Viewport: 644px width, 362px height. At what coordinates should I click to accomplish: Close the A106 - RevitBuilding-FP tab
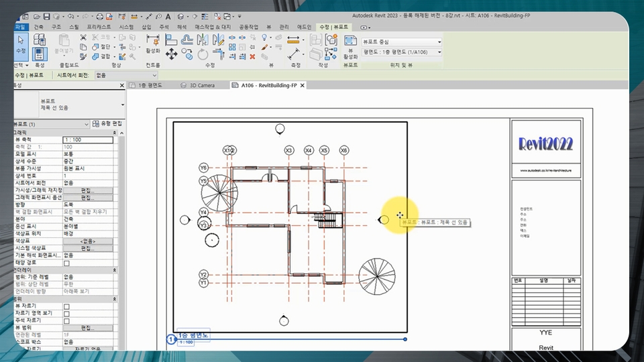click(x=303, y=85)
